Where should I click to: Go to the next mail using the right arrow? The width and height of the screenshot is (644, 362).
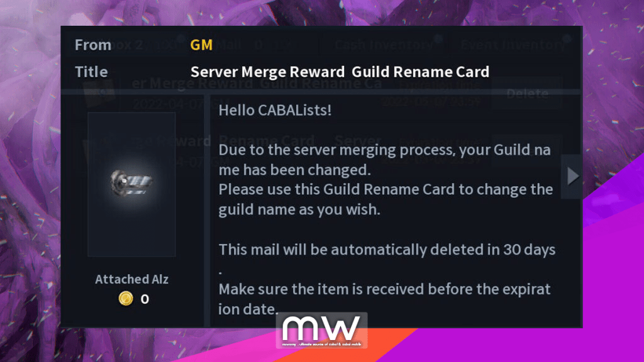pos(572,177)
